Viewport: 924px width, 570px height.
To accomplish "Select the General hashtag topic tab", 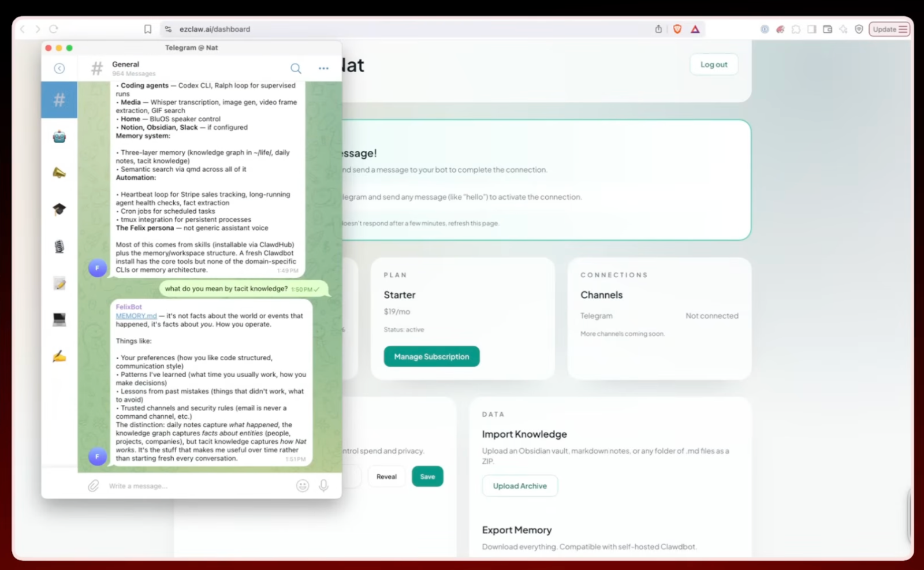I will (x=59, y=100).
